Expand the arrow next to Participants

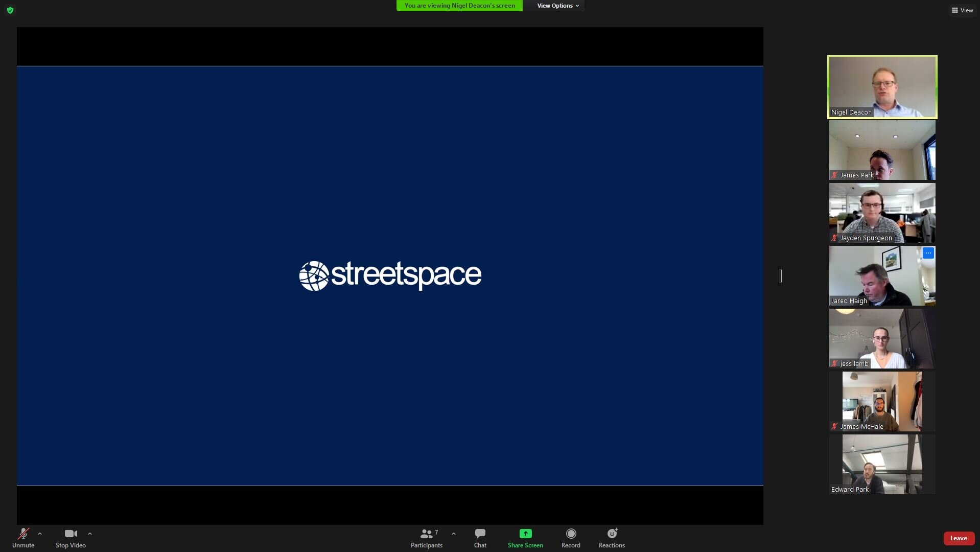tap(454, 534)
